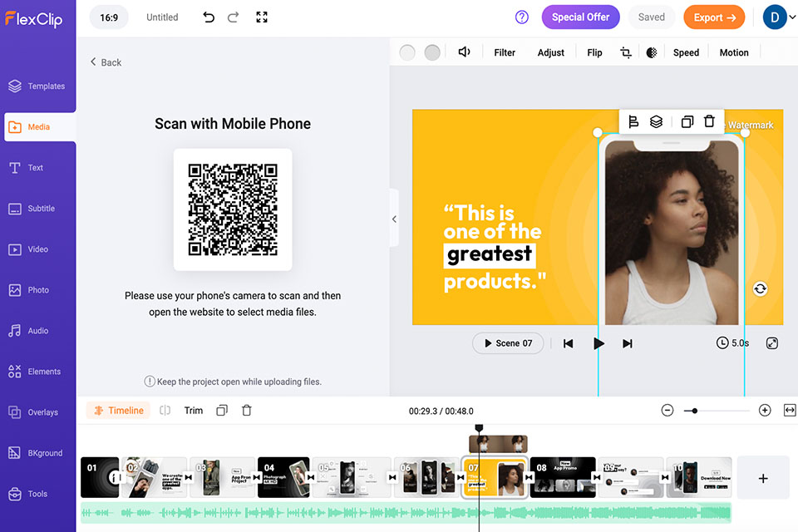798x532 pixels.
Task: Adjust the timeline zoom slider
Action: tap(717, 411)
